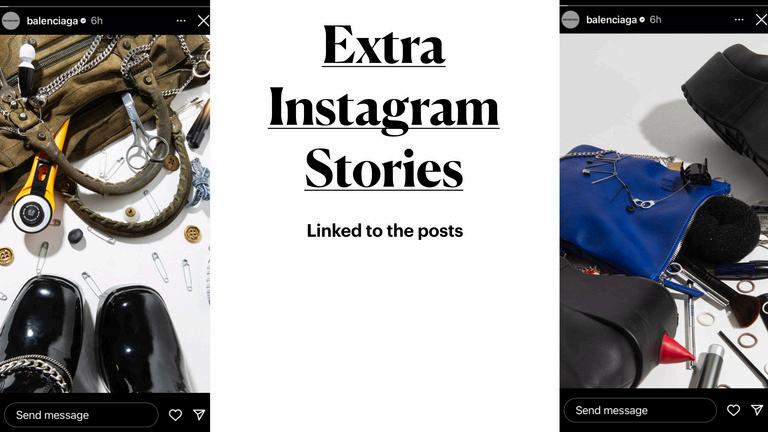The image size is (768, 432).
Task: Open Balenciaga profile avatar on right story
Action: coord(570,20)
